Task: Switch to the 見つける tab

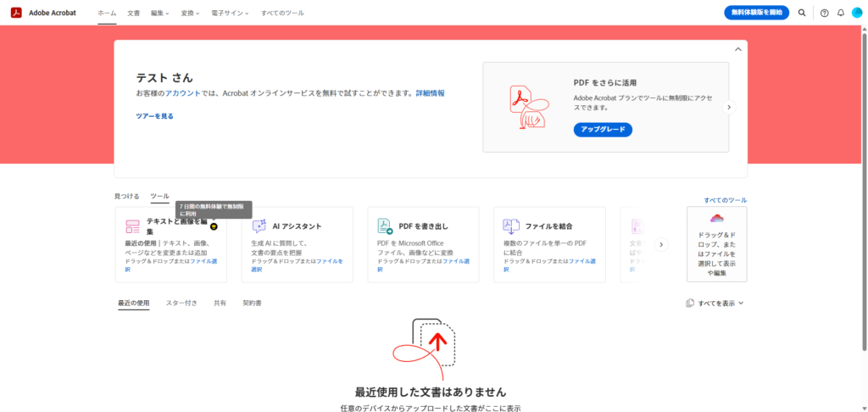Action: pyautogui.click(x=127, y=196)
